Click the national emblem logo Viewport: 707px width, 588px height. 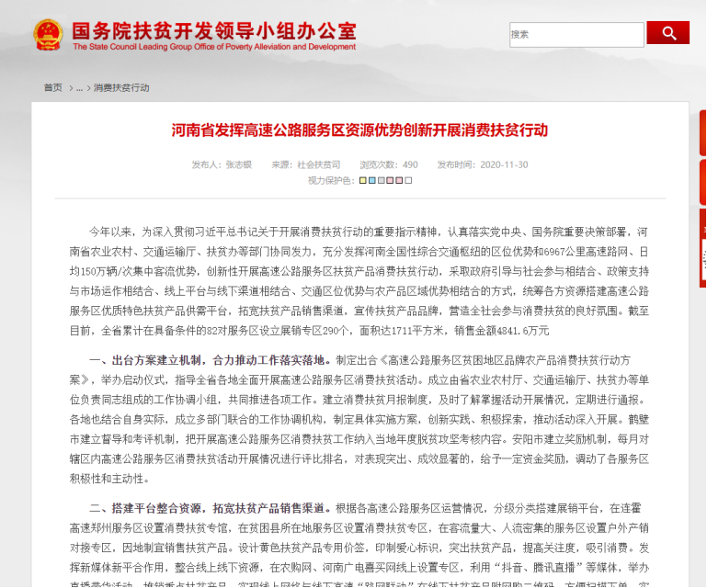pyautogui.click(x=47, y=35)
